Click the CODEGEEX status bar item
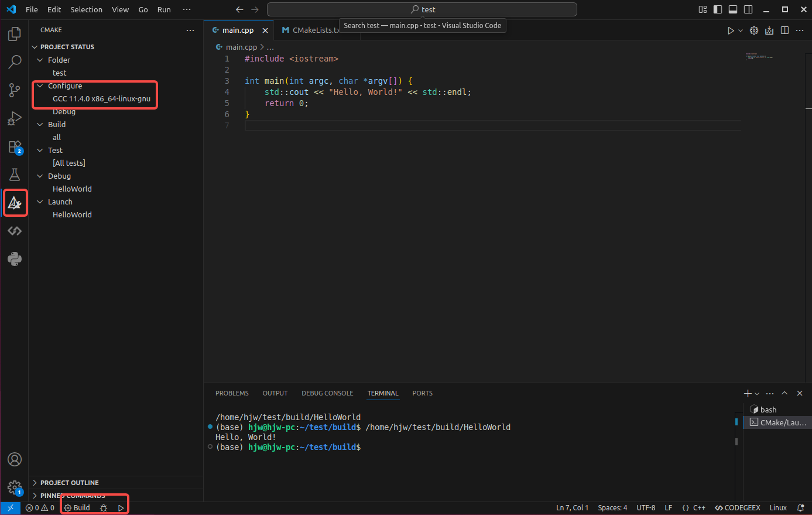 (737, 507)
